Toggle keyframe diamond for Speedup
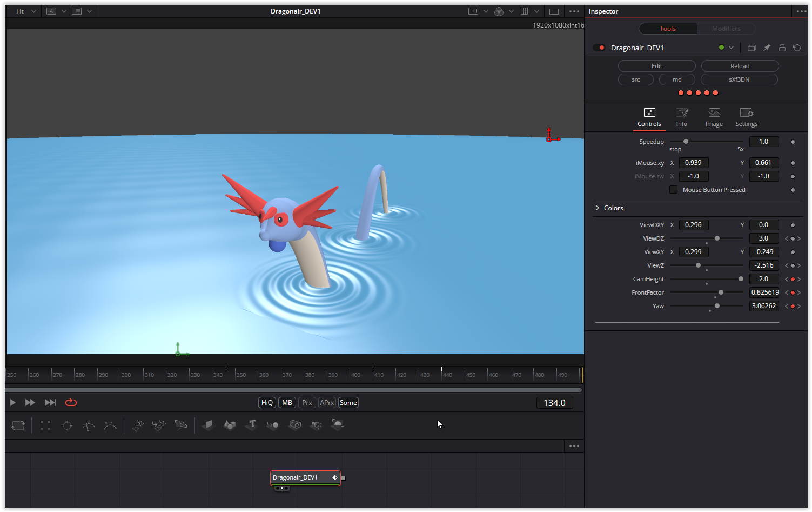 793,142
